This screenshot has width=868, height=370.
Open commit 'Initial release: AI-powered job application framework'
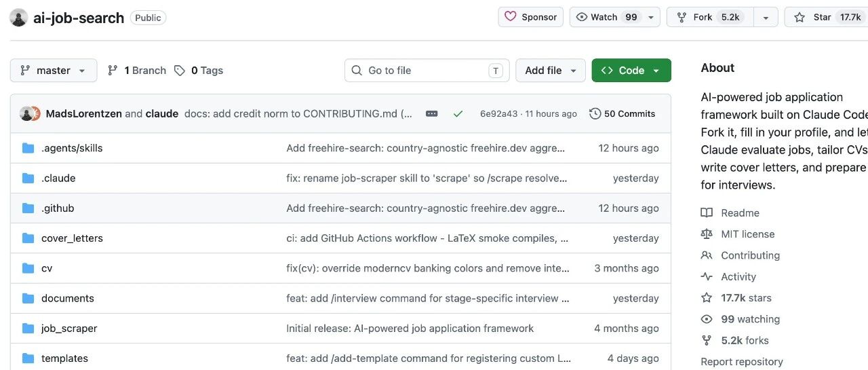[410, 328]
